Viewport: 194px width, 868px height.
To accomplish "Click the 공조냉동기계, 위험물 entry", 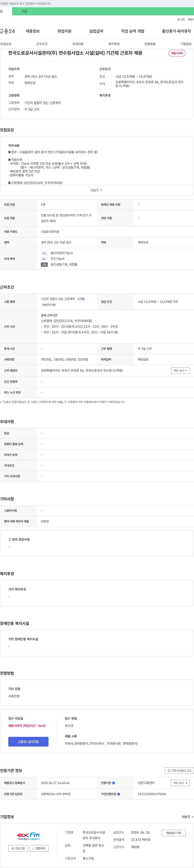I will [x=64, y=265].
